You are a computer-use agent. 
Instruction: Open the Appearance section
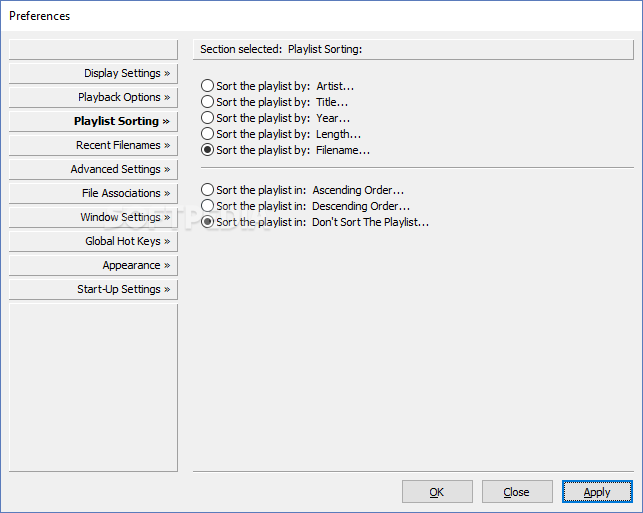(x=93, y=265)
